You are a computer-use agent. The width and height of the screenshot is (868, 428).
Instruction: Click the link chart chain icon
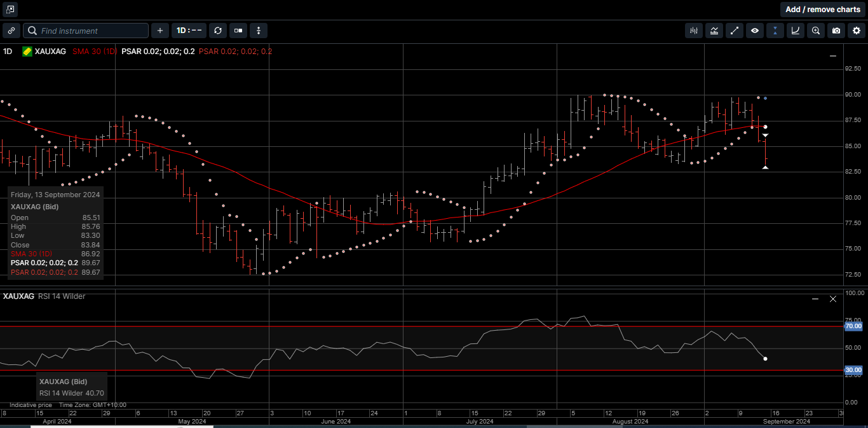(x=11, y=31)
